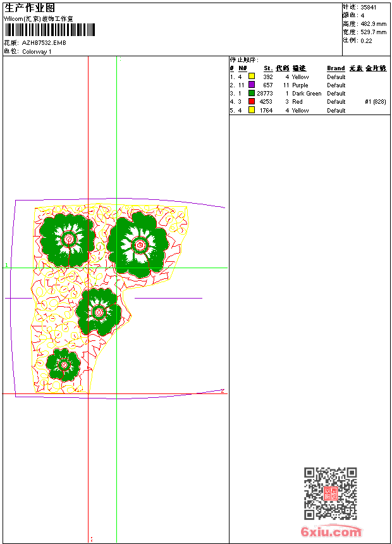Click the red swatch in stop row 4
The height and width of the screenshot is (544, 392).
[x=252, y=101]
